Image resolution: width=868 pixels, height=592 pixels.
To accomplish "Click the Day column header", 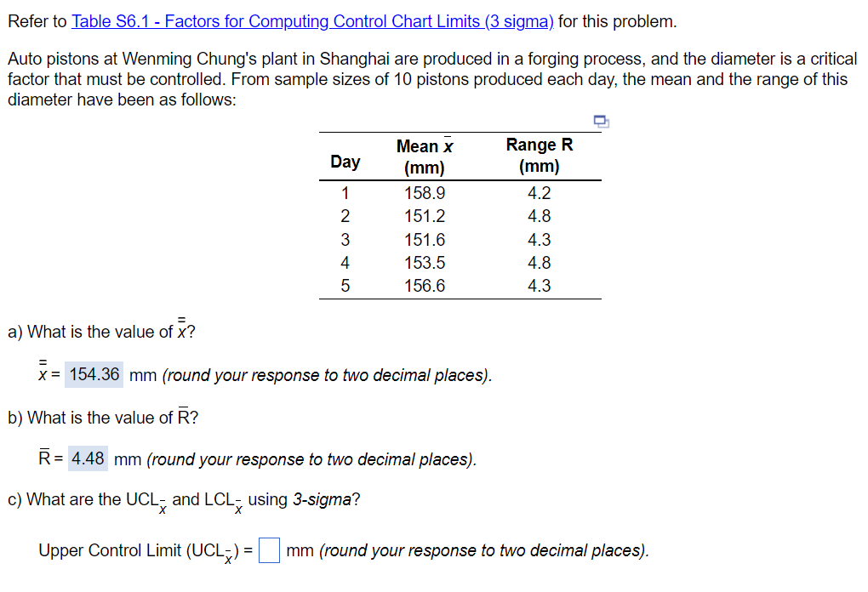I will coord(345,162).
